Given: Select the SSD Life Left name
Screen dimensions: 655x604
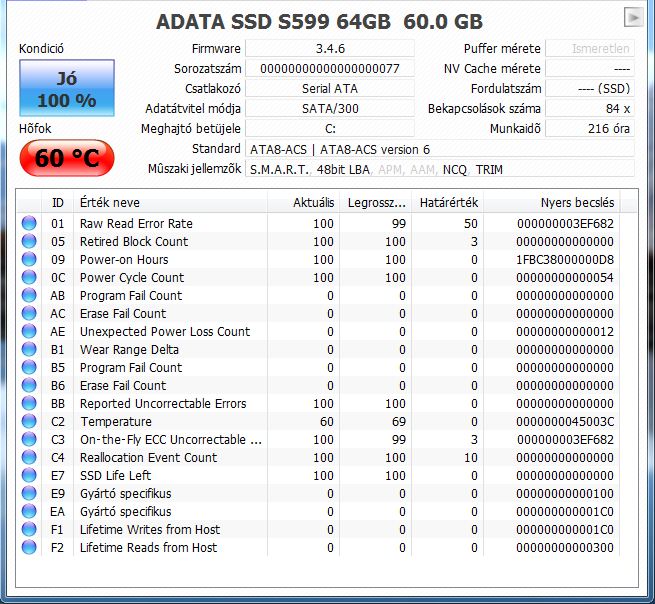Looking at the screenshot, I should pos(115,475).
